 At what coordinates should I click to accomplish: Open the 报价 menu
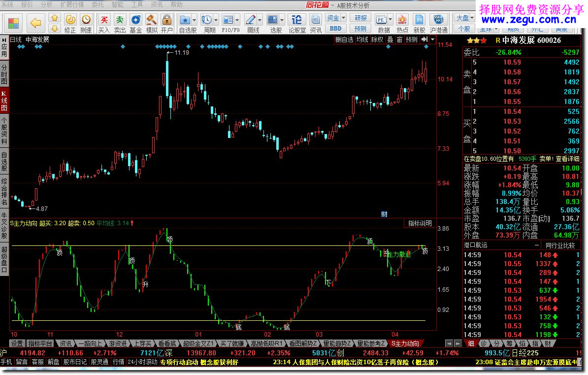[x=27, y=4]
